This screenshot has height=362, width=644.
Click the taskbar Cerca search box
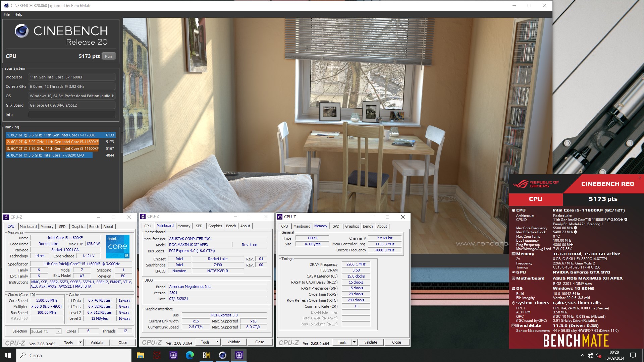click(x=74, y=355)
